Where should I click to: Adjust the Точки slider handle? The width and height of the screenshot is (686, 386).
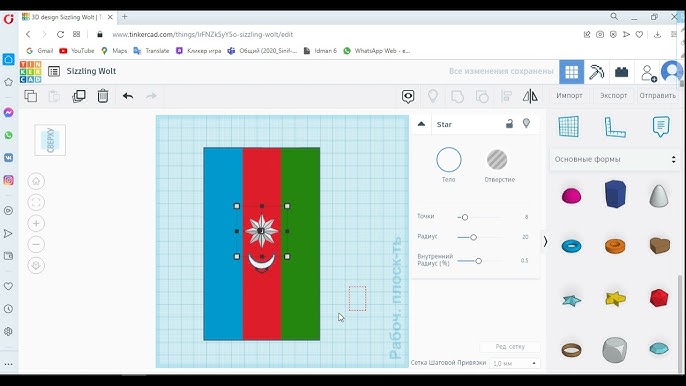tap(465, 217)
